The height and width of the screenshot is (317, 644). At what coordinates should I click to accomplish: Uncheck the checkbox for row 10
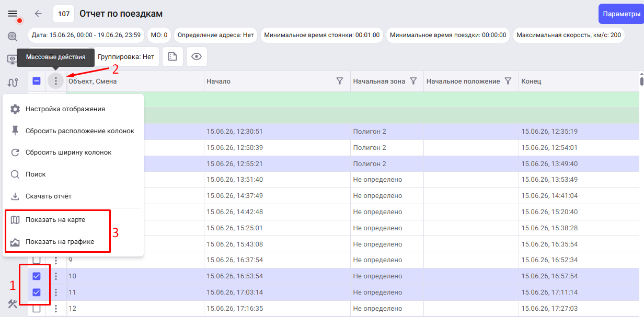point(37,276)
